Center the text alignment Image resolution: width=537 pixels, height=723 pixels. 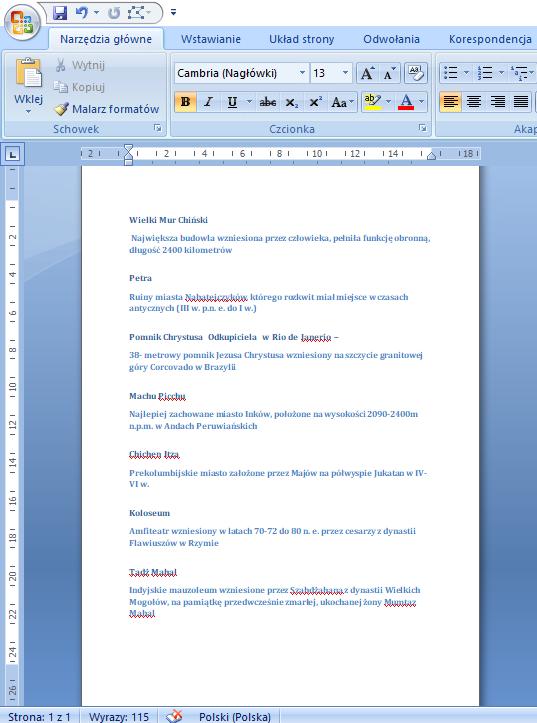474,102
